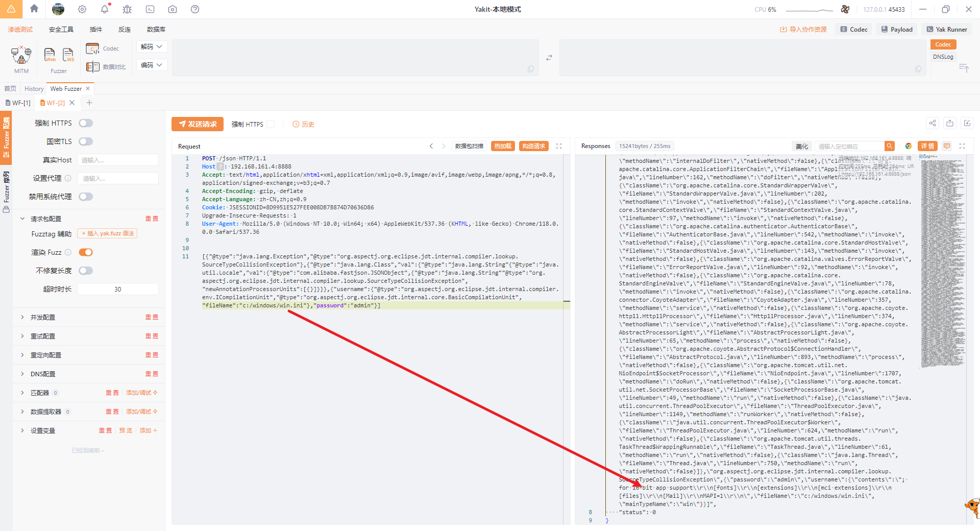The height and width of the screenshot is (531, 980).
Task: Focus the 超时时长 timeout field
Action: point(118,289)
